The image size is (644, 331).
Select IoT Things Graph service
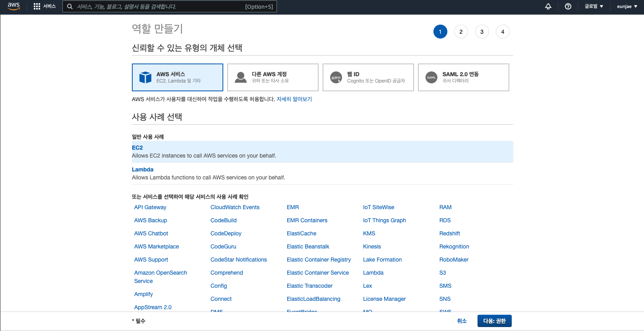[385, 220]
